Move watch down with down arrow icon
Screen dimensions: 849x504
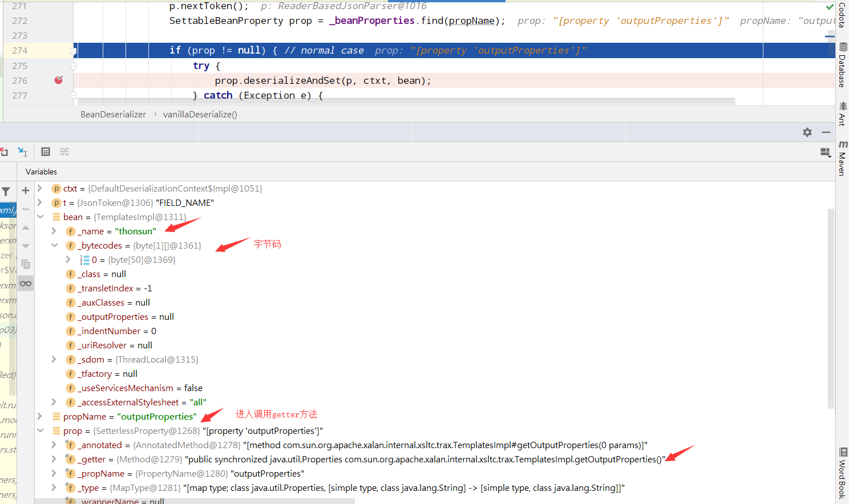click(x=26, y=246)
